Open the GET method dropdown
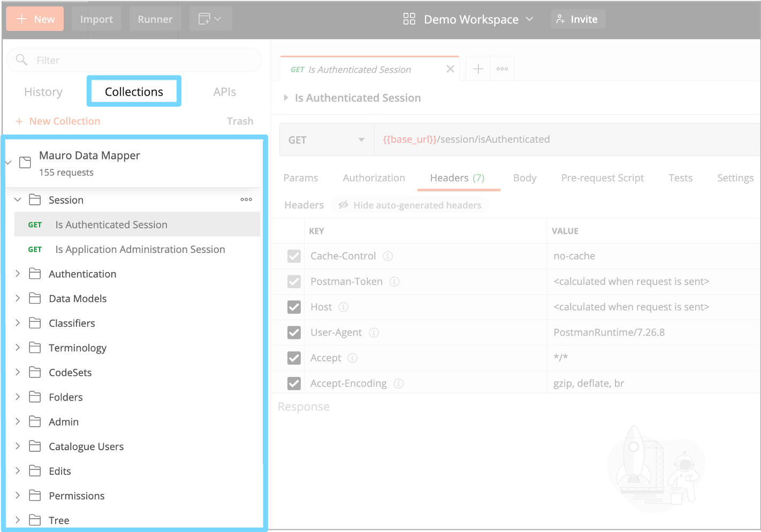Image resolution: width=761 pixels, height=532 pixels. tap(326, 140)
